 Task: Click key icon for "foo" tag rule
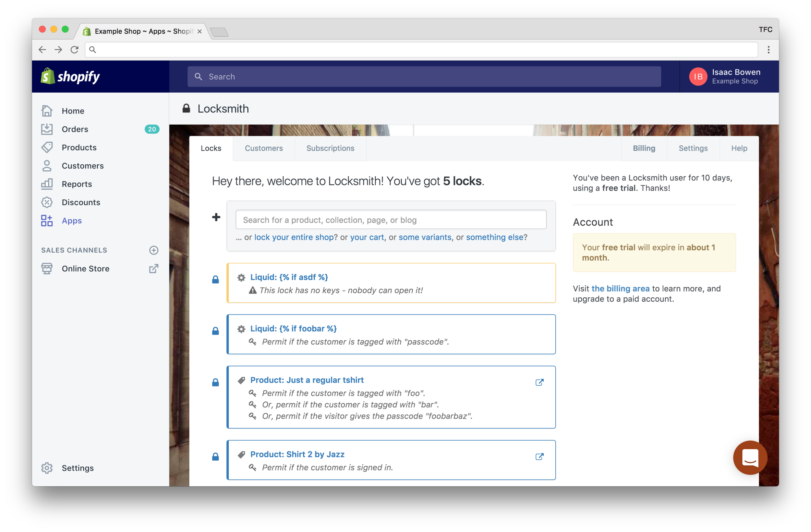(x=252, y=393)
